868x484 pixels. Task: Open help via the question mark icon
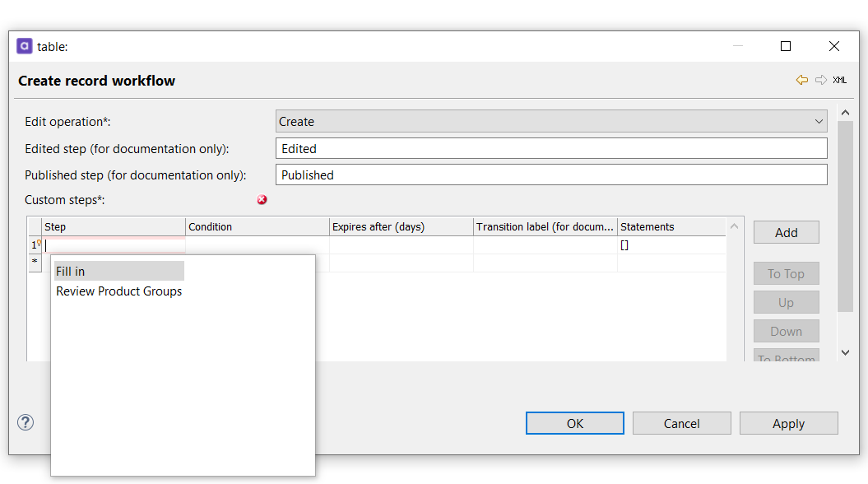[25, 422]
